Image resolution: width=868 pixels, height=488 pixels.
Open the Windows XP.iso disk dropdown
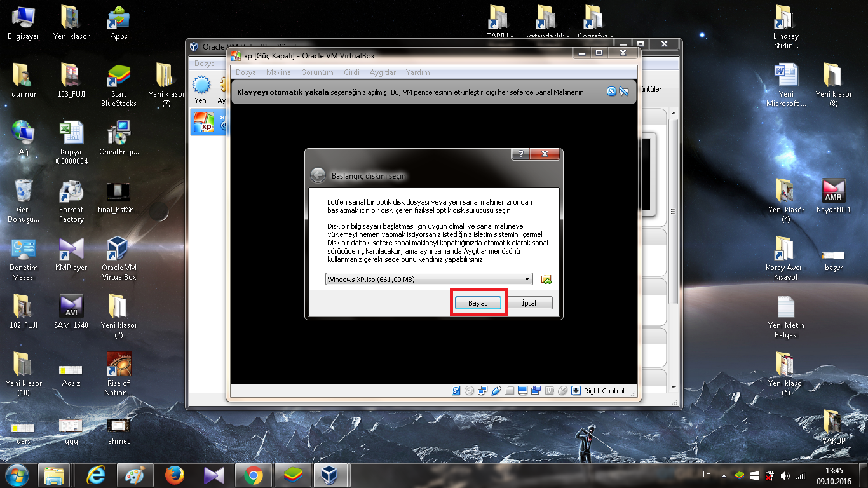(429, 279)
